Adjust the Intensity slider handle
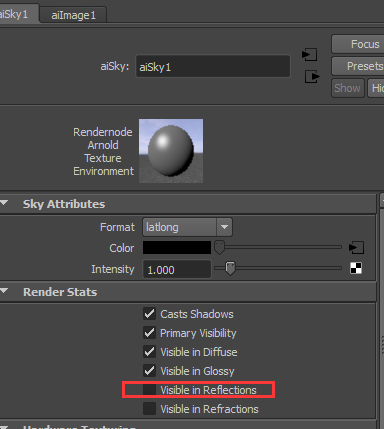This screenshot has height=429, width=384. 230,268
